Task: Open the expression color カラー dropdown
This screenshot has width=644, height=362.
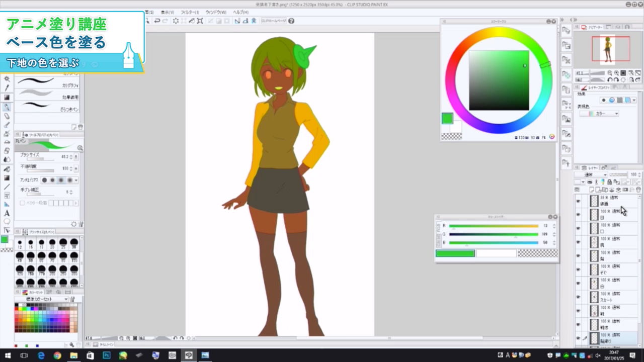Action: [x=599, y=114]
